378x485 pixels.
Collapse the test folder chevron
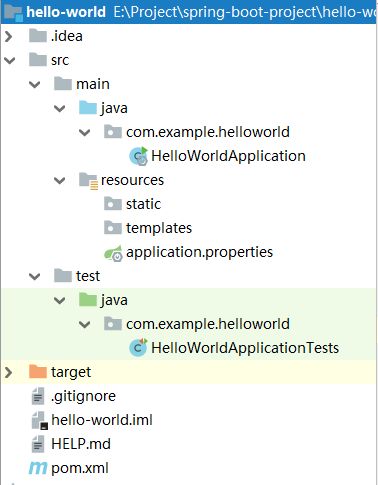click(x=35, y=276)
